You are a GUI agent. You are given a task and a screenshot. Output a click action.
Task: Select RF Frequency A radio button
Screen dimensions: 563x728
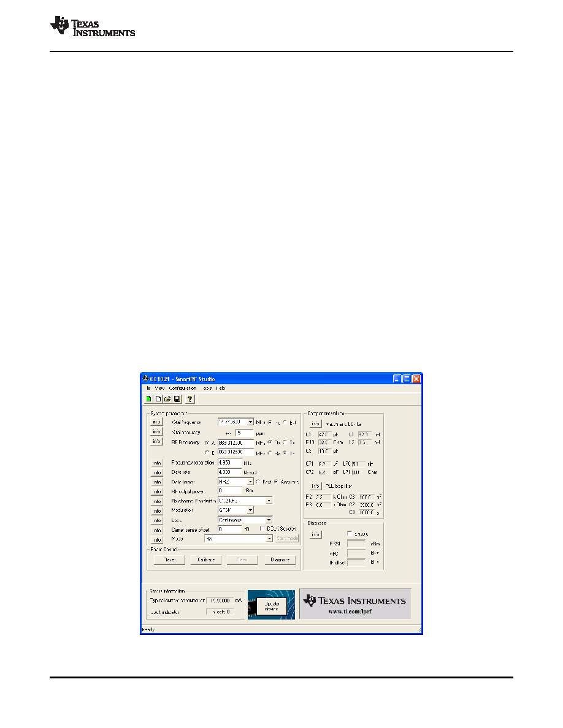pos(207,443)
